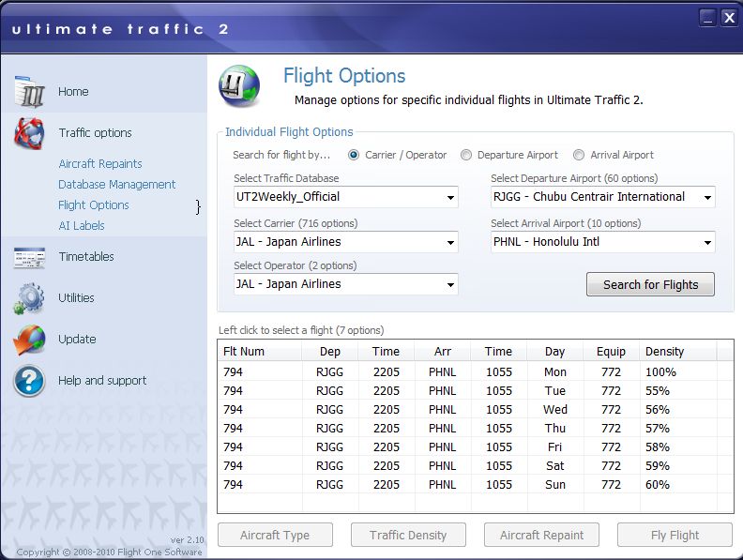Open the Select Traffic Database dropdown
The image size is (743, 560).
[346, 197]
